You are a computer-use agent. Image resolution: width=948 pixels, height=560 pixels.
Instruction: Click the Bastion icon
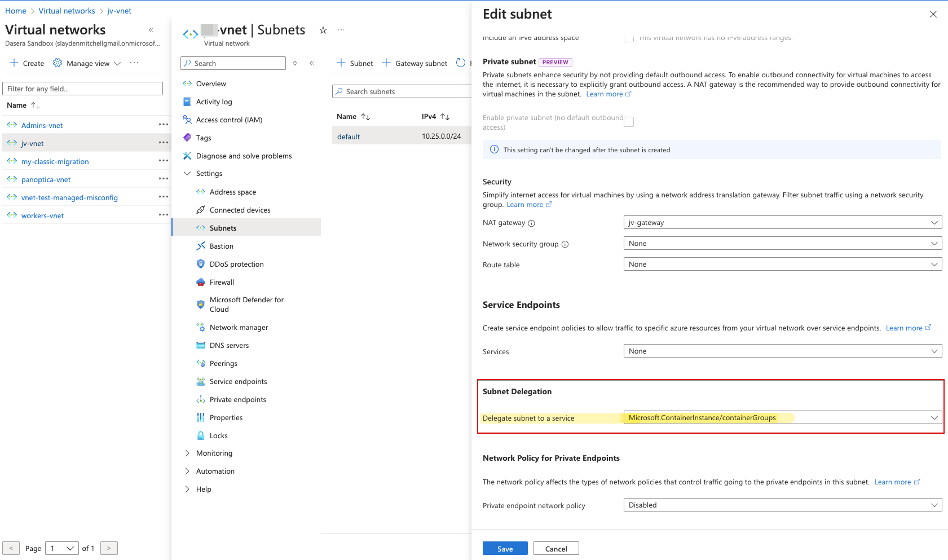tap(201, 246)
